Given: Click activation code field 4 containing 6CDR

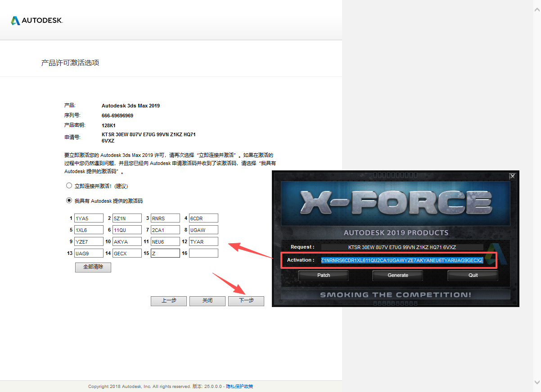Looking at the screenshot, I should tap(204, 218).
